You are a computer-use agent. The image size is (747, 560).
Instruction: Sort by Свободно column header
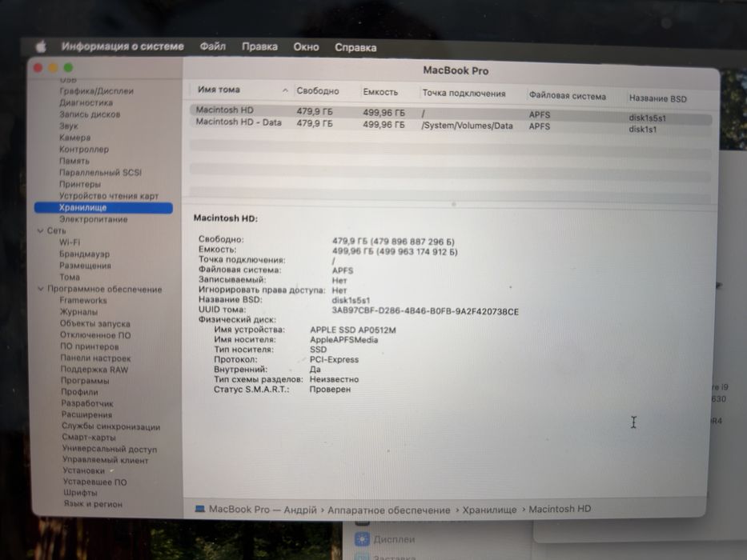(317, 91)
